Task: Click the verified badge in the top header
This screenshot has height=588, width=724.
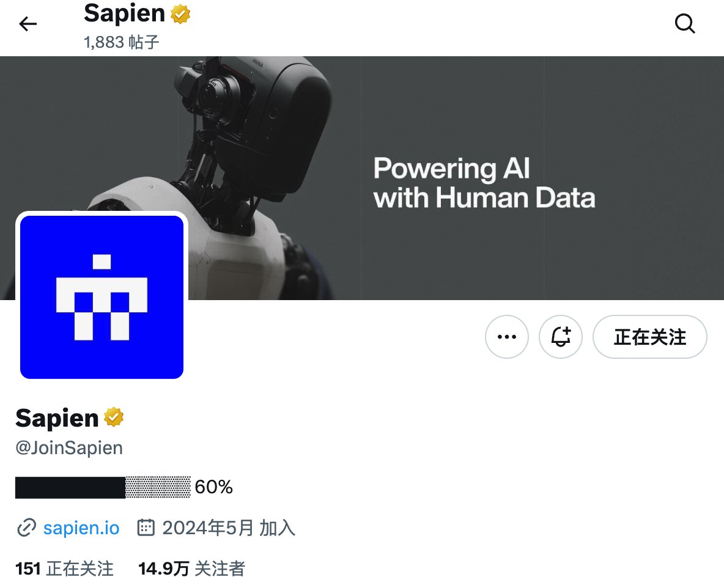Action: point(180,14)
